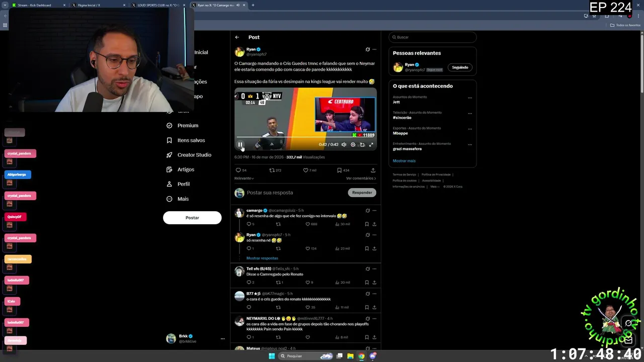The width and height of the screenshot is (644, 362).
Task: Open Ver comentários link
Action: tap(361, 178)
